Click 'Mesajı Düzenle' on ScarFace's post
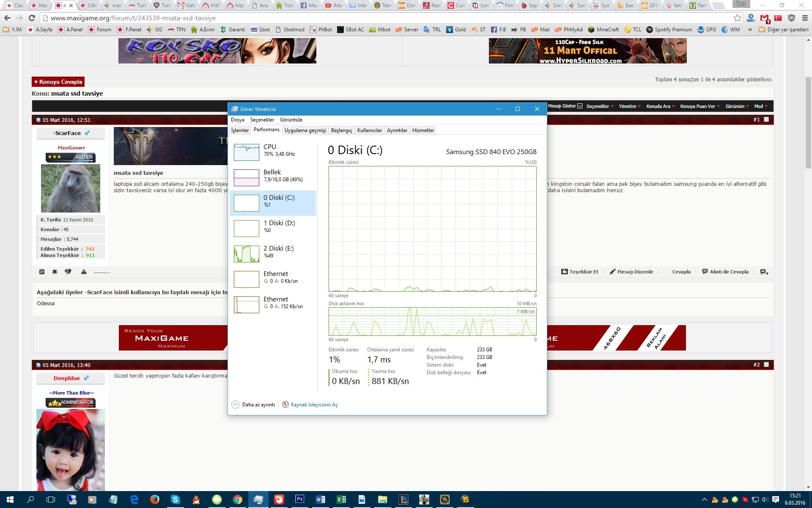Image resolution: width=812 pixels, height=508 pixels. [x=631, y=272]
